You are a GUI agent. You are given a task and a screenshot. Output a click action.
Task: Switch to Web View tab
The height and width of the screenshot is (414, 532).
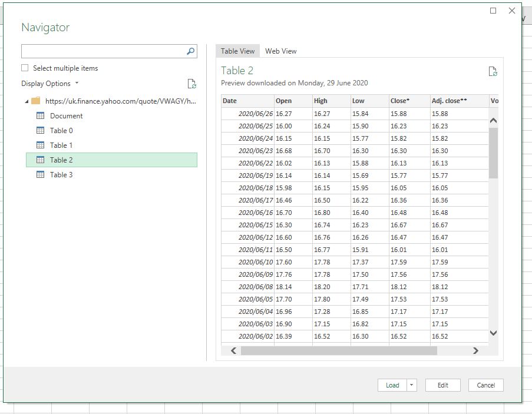(280, 51)
